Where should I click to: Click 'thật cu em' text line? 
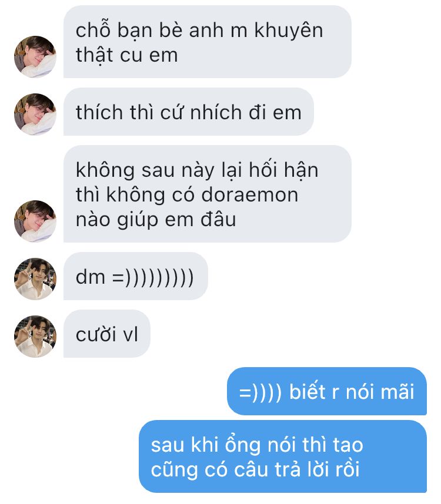[127, 55]
